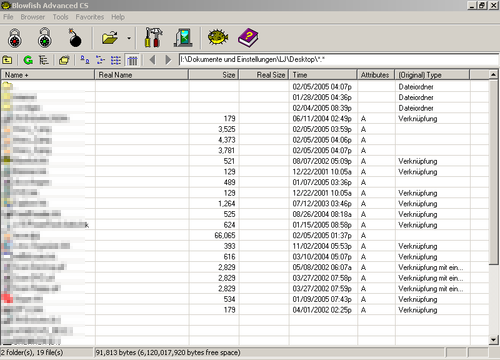This screenshot has width=500, height=360.
Task: Click the bomb Wipe files icon
Action: pos(75,38)
